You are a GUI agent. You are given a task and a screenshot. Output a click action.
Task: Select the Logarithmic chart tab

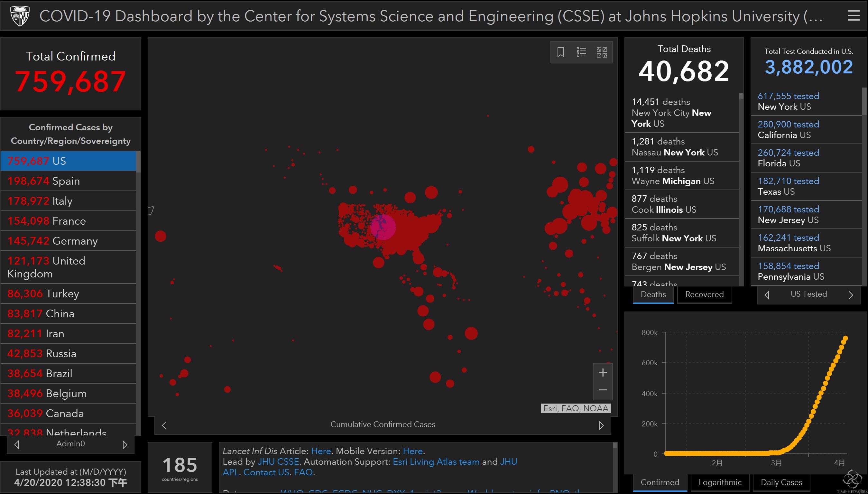(x=720, y=482)
